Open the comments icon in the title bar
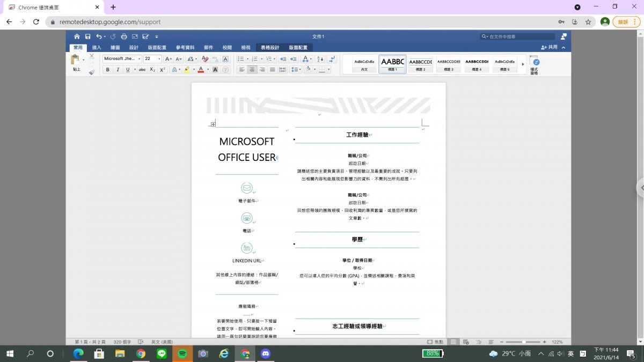Image resolution: width=644 pixels, height=362 pixels. 563,36
